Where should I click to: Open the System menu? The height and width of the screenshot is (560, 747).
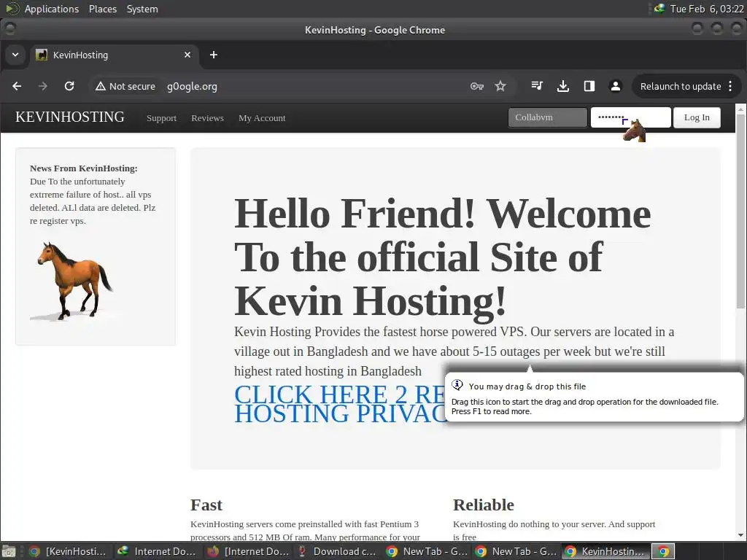(x=142, y=9)
